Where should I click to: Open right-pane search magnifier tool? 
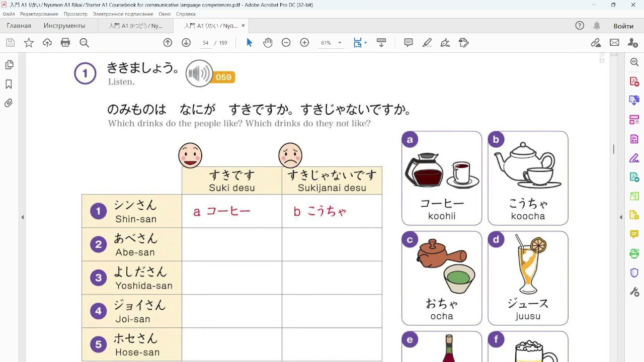[x=634, y=62]
